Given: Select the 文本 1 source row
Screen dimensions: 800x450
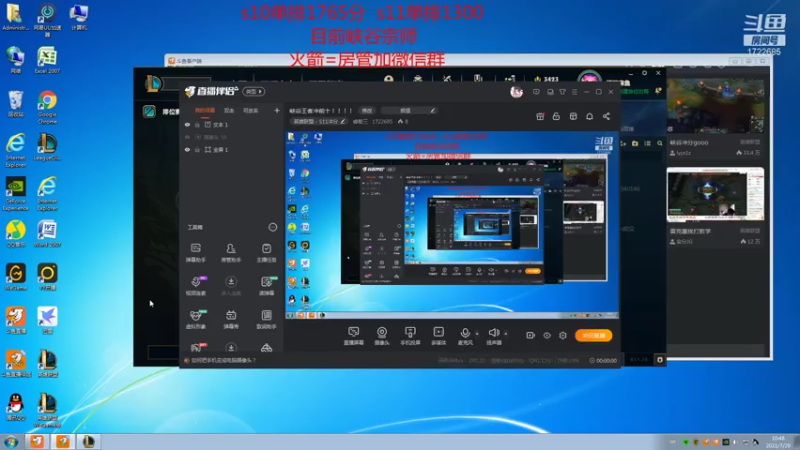Looking at the screenshot, I should point(232,124).
